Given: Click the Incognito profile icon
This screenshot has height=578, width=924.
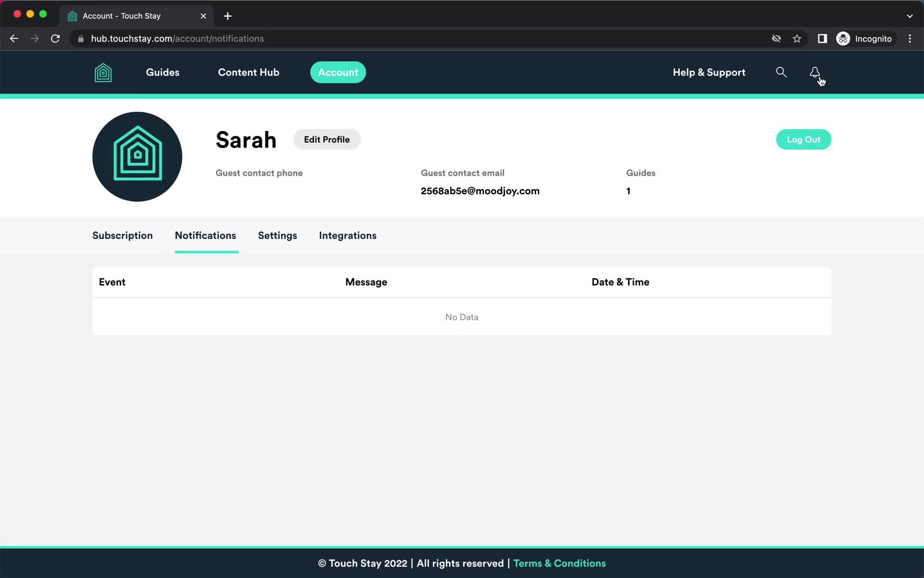Looking at the screenshot, I should tap(843, 38).
